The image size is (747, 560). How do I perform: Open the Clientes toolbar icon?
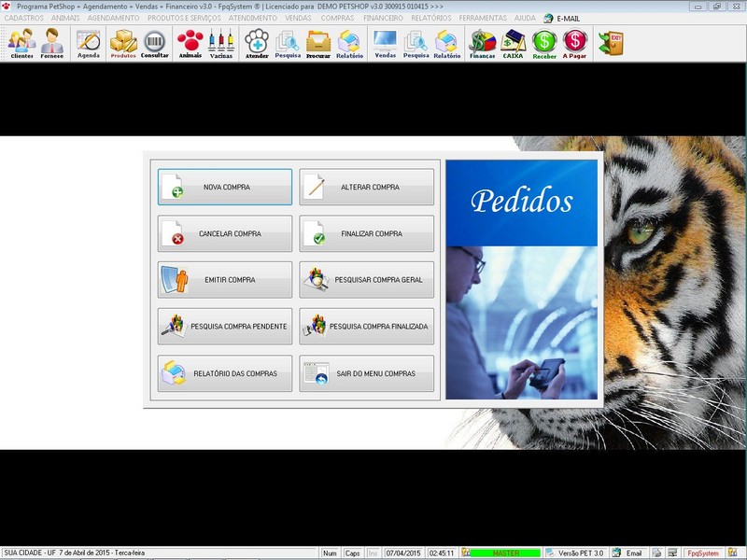(x=21, y=43)
